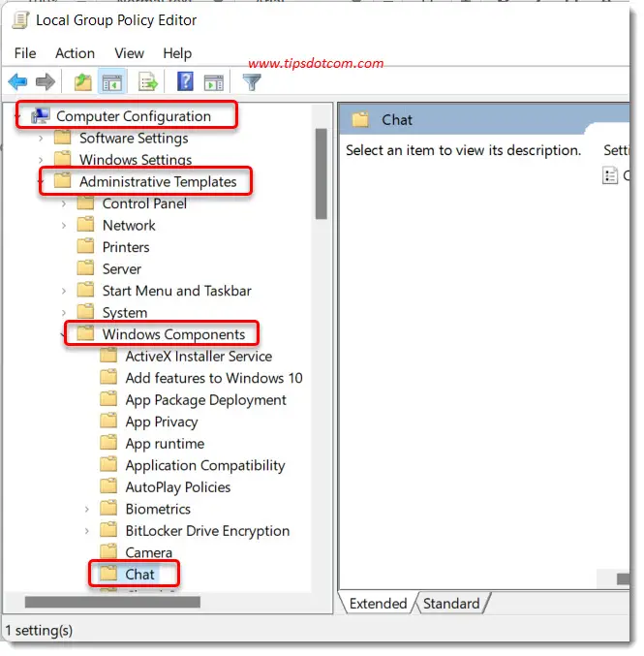Click the tree pane vertical scrollbar
Screen dimensions: 644x656
(x=321, y=174)
